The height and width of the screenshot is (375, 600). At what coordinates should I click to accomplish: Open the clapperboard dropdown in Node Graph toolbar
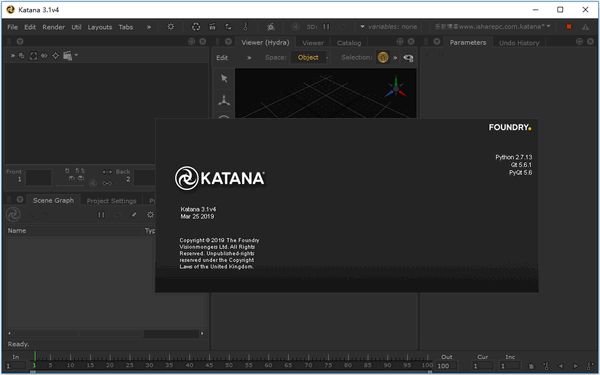[x=70, y=56]
